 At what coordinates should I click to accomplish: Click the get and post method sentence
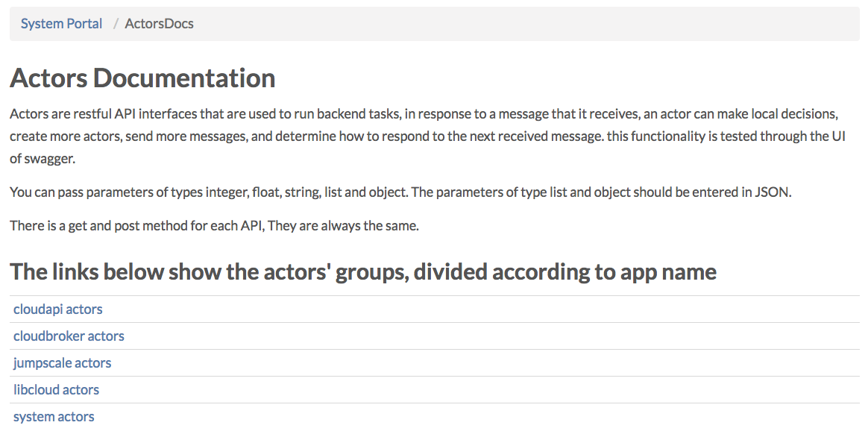pyautogui.click(x=214, y=225)
